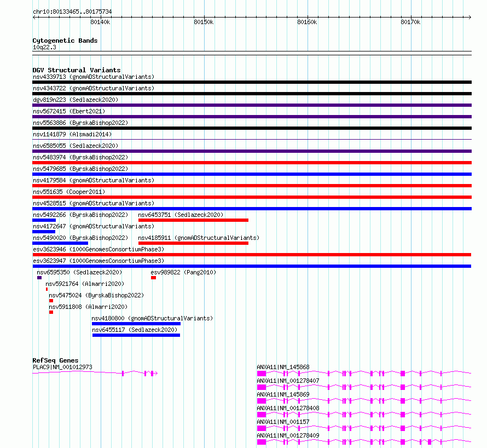
Task: Click the blue bar under nsv5492266
Action: pyautogui.click(x=44, y=220)
